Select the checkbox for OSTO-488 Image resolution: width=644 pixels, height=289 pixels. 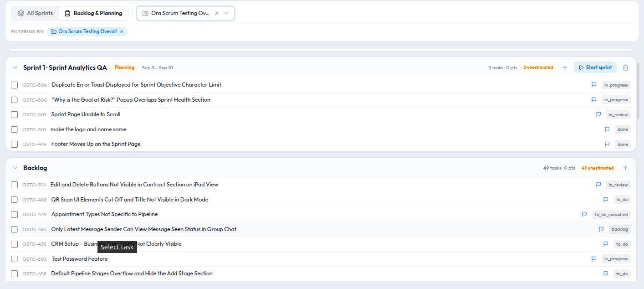click(x=14, y=200)
